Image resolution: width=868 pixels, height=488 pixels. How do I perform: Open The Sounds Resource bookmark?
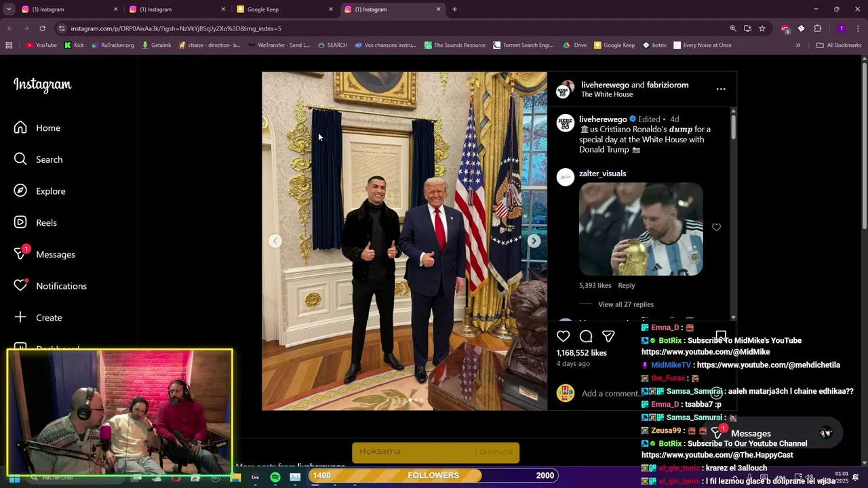455,45
